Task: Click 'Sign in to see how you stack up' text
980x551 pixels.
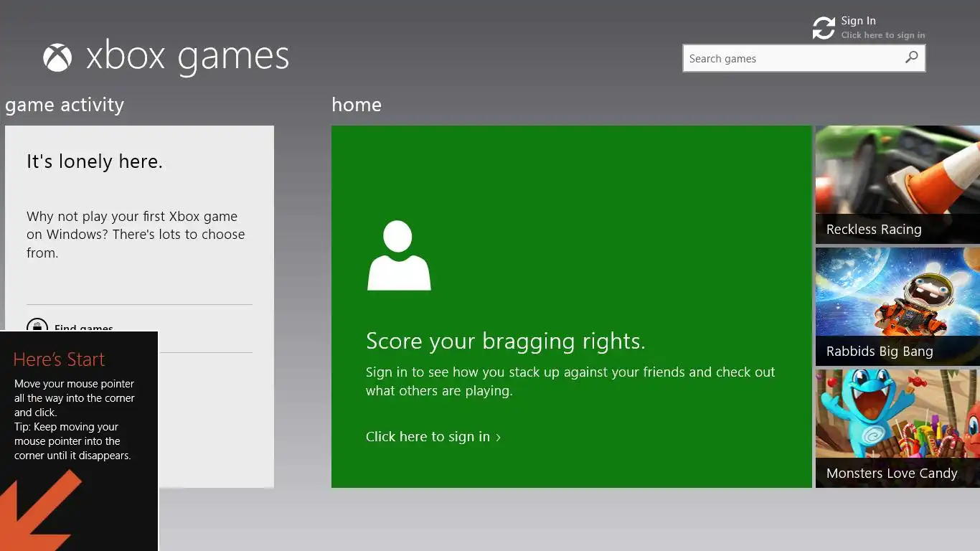Action: click(x=570, y=382)
